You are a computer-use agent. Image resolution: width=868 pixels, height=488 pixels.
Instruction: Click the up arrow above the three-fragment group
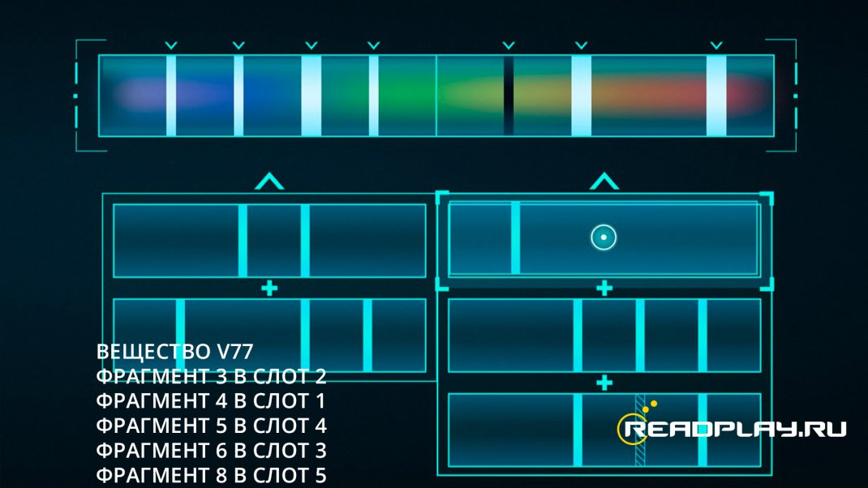(604, 182)
